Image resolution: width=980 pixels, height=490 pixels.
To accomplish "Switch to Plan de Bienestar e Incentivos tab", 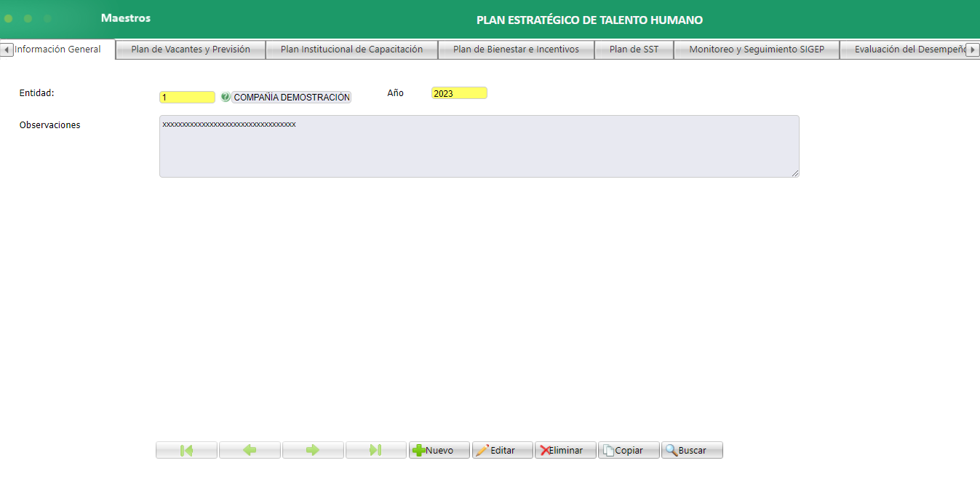I will [516, 50].
